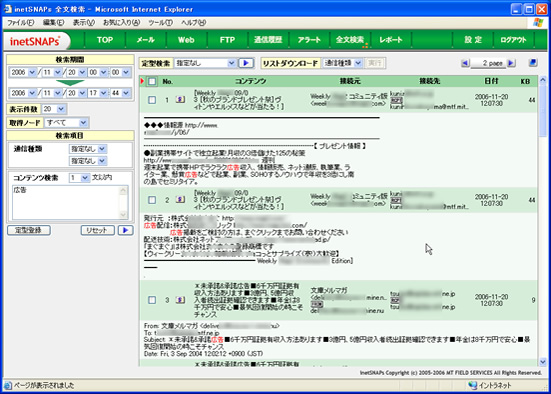Open the 設定 tab

point(473,40)
